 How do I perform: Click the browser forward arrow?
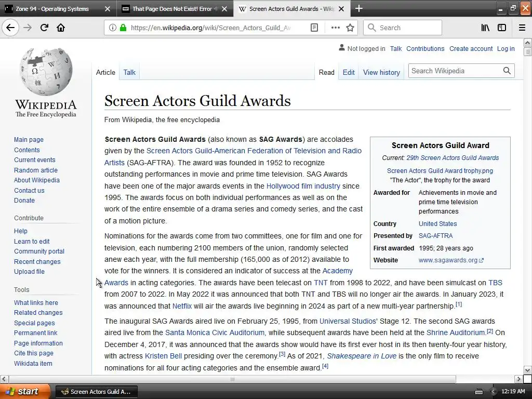[28, 28]
